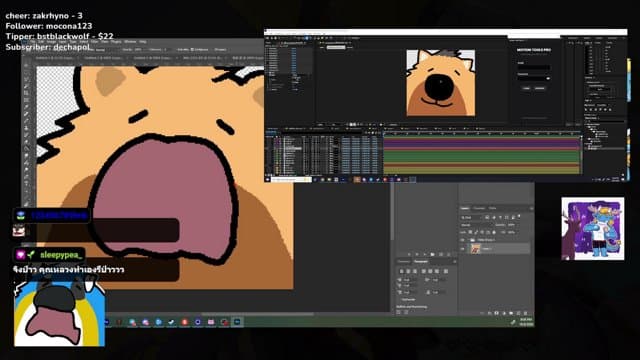Select the Move tool in Photoshop toolbar
This screenshot has width=640, height=360.
coord(27,65)
